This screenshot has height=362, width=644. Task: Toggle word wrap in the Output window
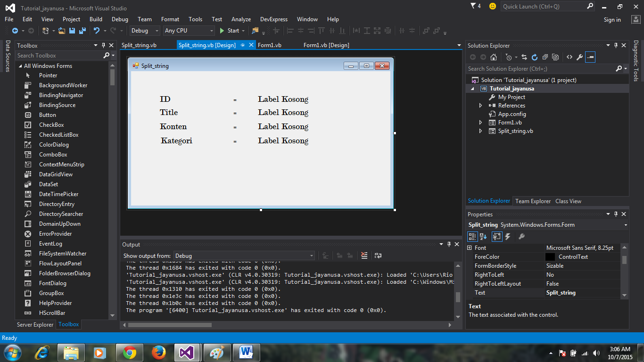[378, 255]
